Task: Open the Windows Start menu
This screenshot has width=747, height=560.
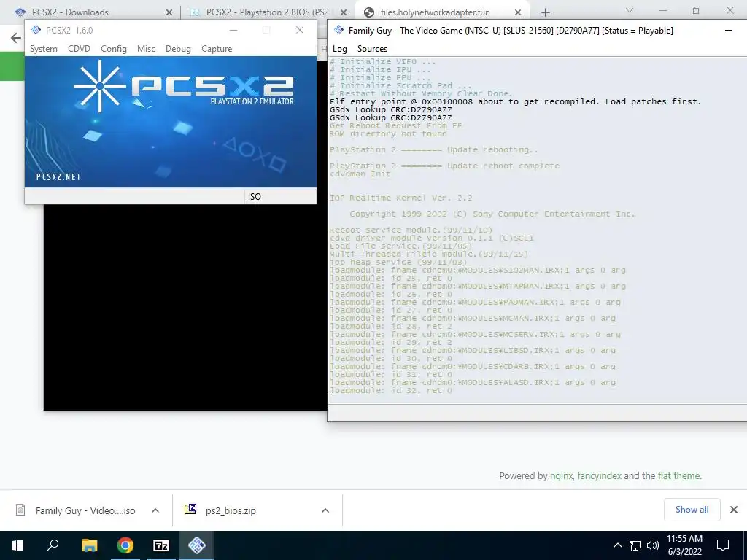Action: click(x=18, y=545)
